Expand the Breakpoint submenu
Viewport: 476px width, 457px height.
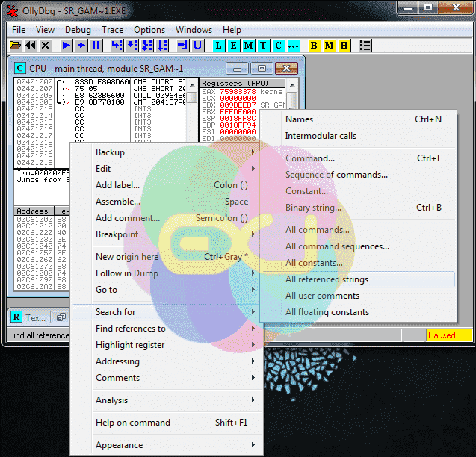tap(167, 234)
